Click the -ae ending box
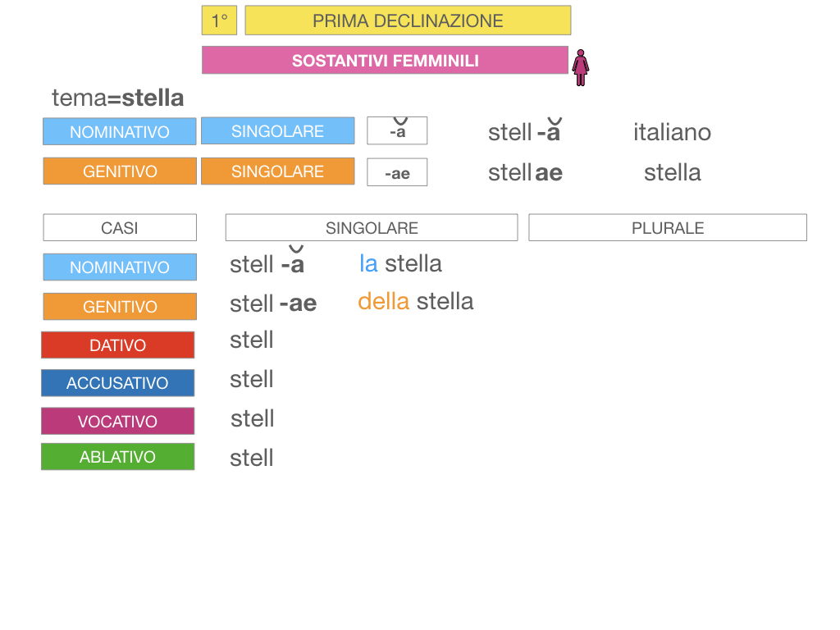 [397, 172]
